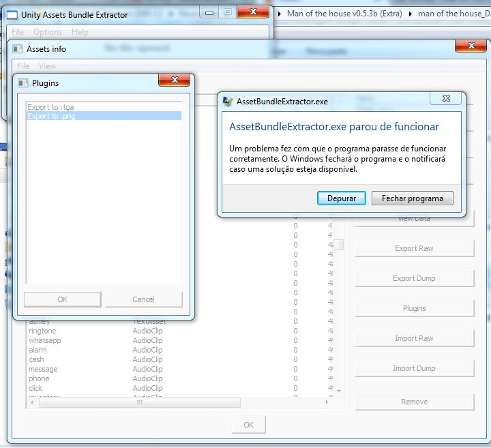Click the Export Raw button

pyautogui.click(x=414, y=248)
